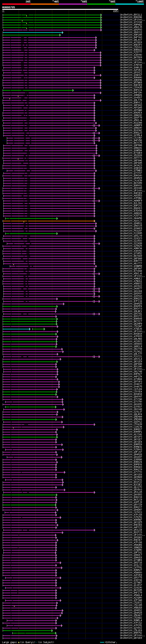Open hit UniRef100_Q5ILG5
This screenshot has height=644, width=146.
coord(131,492)
